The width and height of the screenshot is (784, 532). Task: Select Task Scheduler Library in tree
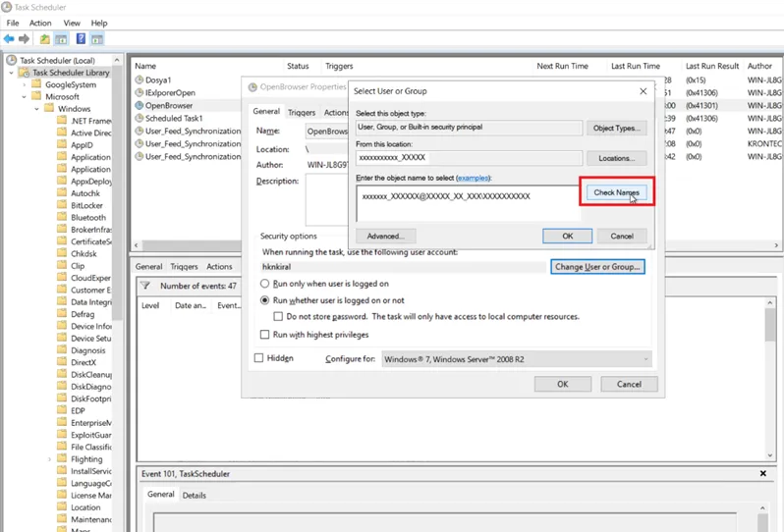point(71,73)
